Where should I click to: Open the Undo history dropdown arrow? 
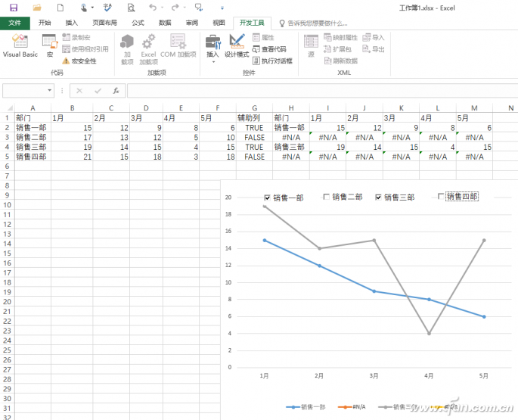click(x=162, y=8)
